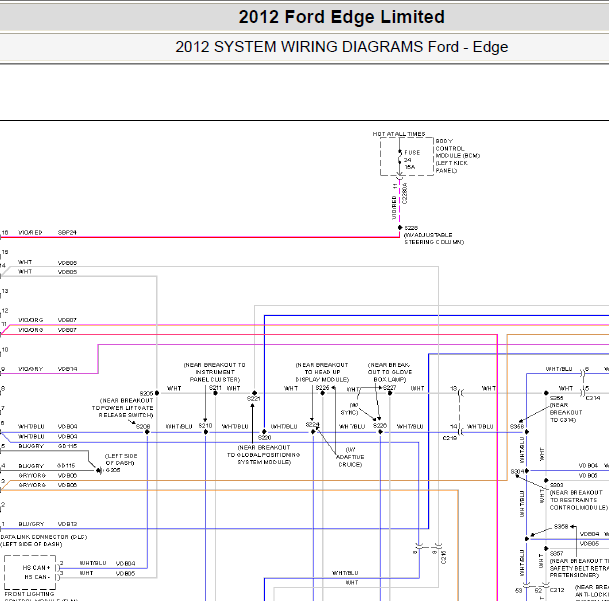This screenshot has height=601, width=609.
Task: Select the 'HS CAN +' pin label
Action: [x=37, y=568]
